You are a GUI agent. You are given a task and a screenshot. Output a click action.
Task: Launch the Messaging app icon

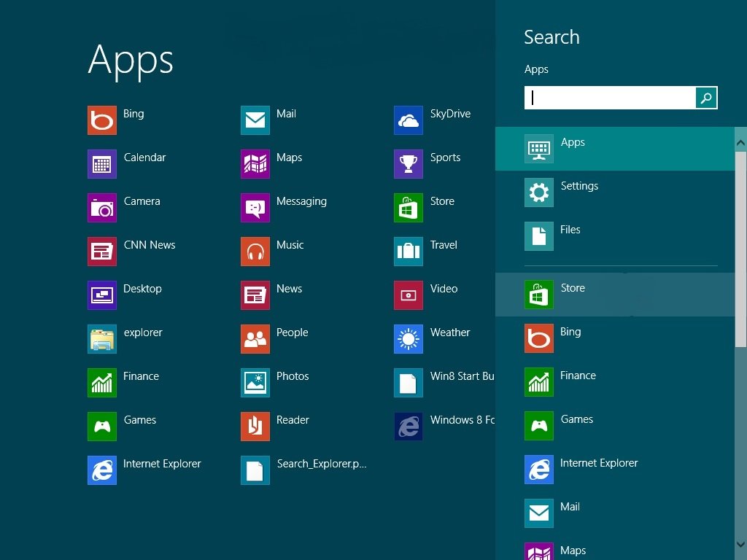point(255,208)
